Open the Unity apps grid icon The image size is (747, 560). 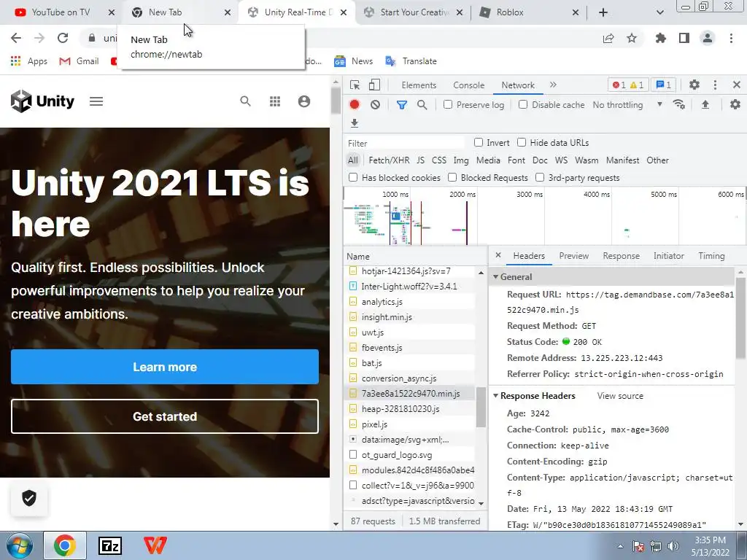pos(275,101)
